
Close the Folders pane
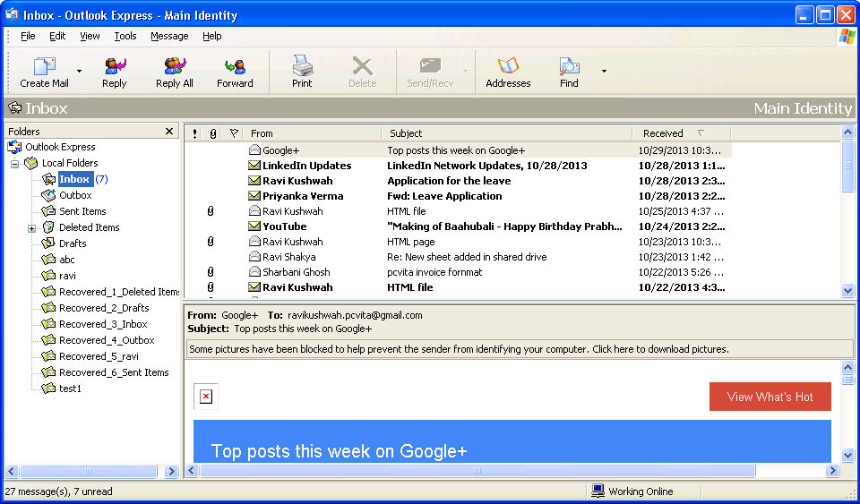169,132
